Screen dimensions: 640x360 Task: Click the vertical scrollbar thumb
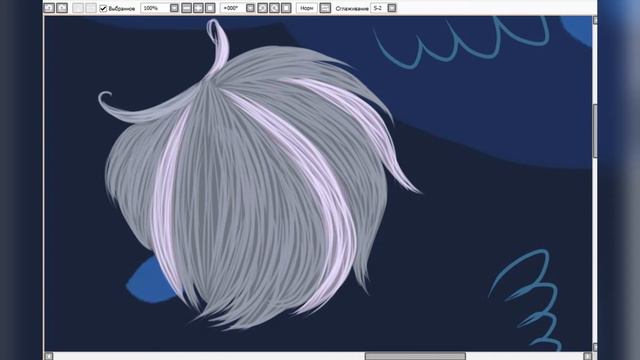click(595, 131)
